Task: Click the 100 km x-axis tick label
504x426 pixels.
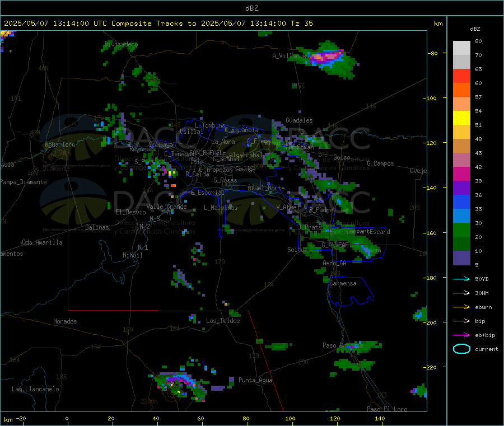Action: (290, 419)
